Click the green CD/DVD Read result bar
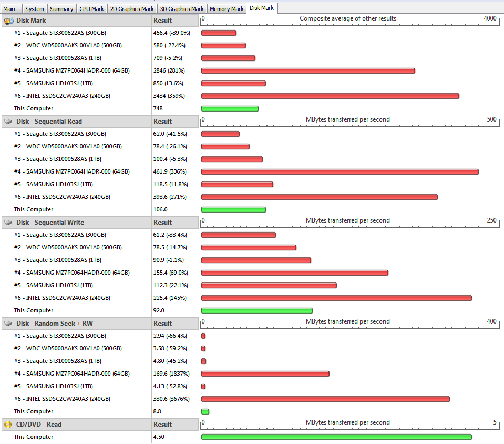Viewport: 504px width, 444px height. click(x=336, y=437)
